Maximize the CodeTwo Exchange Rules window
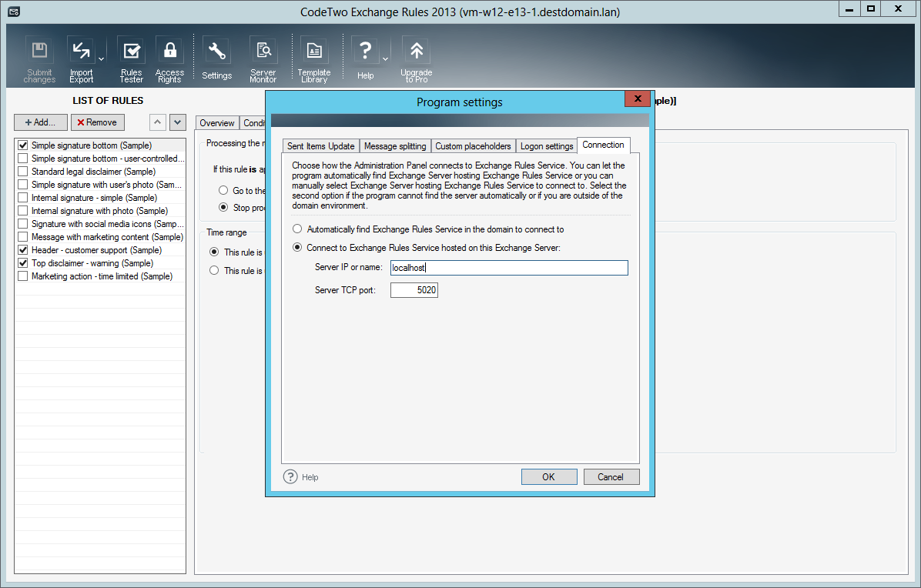 coord(871,8)
